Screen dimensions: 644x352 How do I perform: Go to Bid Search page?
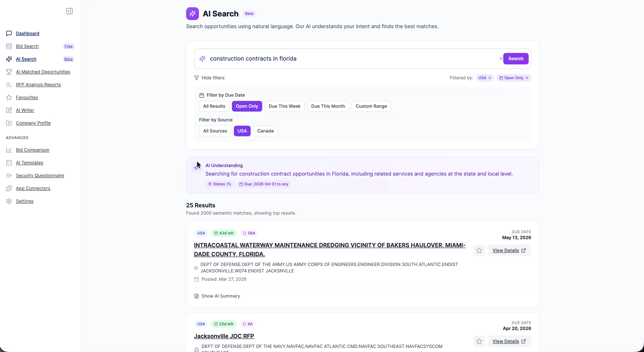click(27, 46)
